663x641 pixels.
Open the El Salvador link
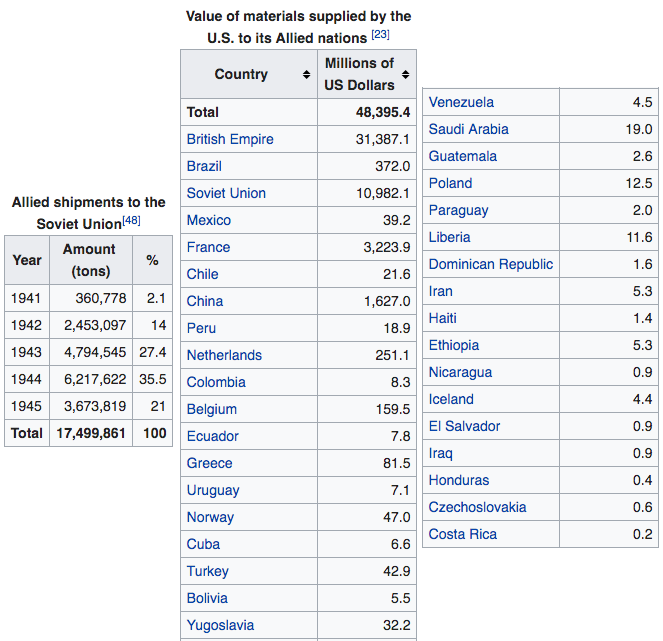464,427
